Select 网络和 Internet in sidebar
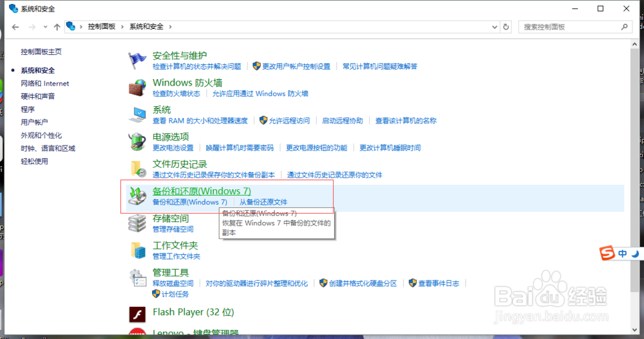Image resolution: width=644 pixels, height=339 pixels. [45, 84]
